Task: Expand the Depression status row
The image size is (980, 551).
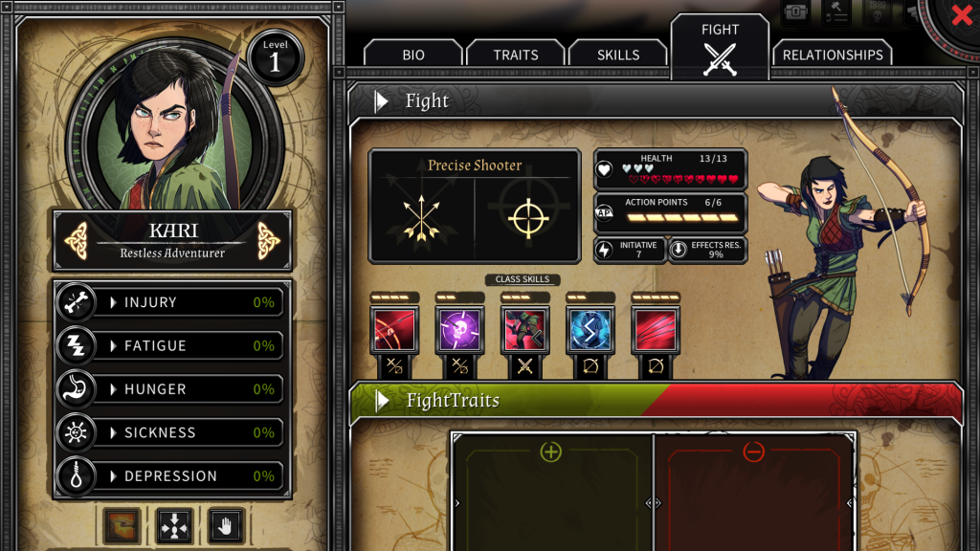Action: [171, 476]
